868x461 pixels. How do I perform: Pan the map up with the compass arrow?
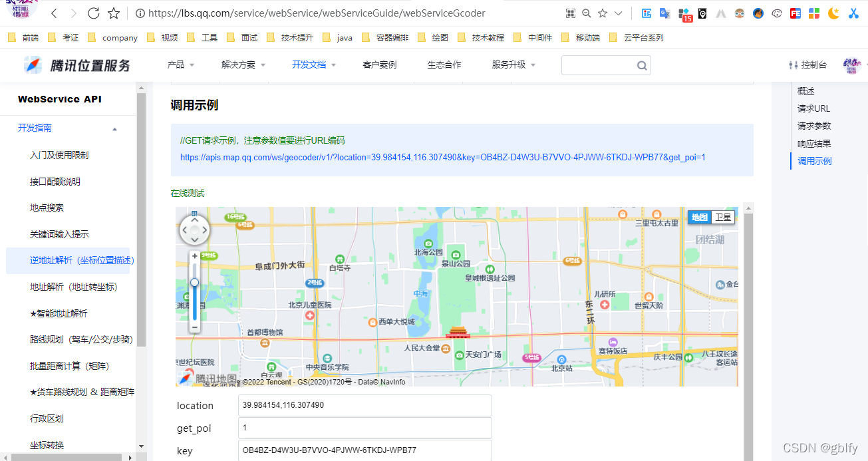click(194, 219)
